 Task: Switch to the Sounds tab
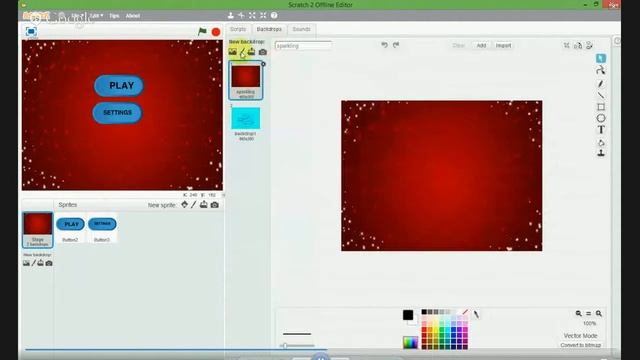(x=302, y=29)
